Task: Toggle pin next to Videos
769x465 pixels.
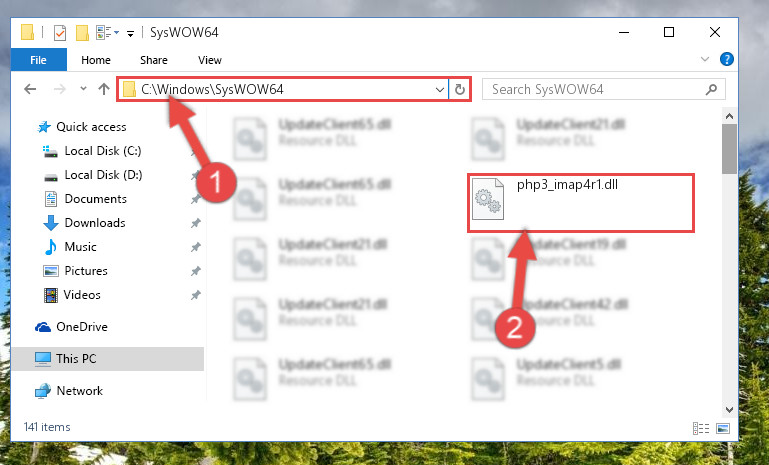Action: tap(195, 295)
